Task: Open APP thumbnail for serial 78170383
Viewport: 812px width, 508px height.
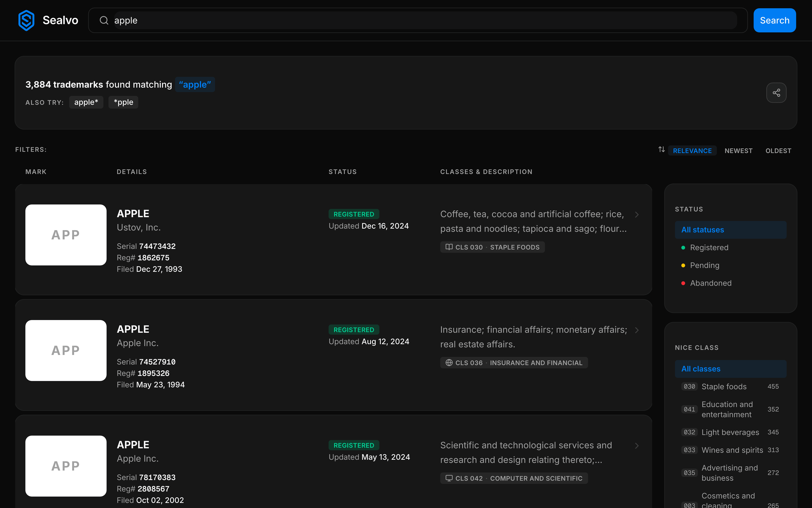Action: click(x=66, y=466)
